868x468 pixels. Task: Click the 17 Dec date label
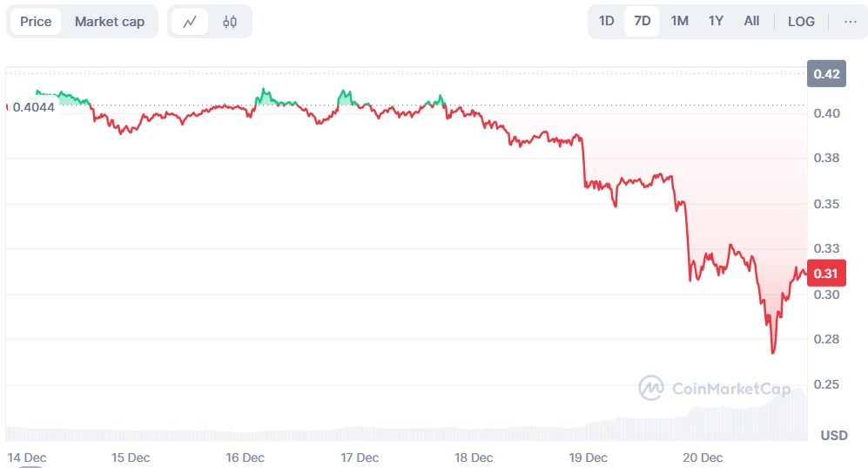360,457
